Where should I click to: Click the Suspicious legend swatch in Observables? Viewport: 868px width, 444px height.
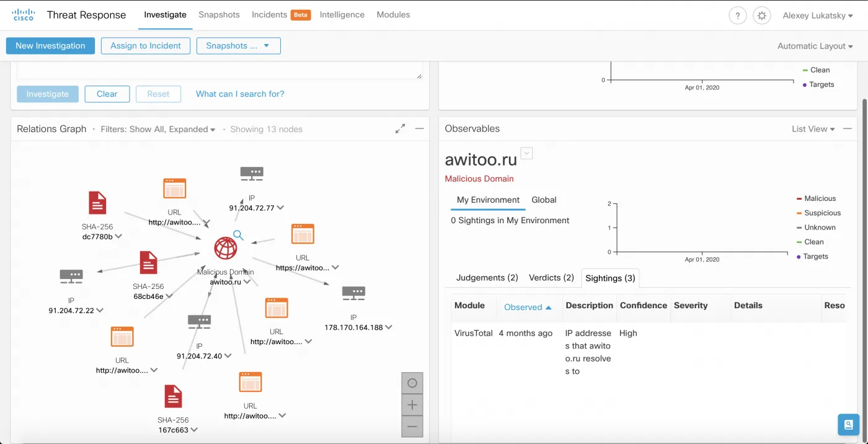coord(799,213)
